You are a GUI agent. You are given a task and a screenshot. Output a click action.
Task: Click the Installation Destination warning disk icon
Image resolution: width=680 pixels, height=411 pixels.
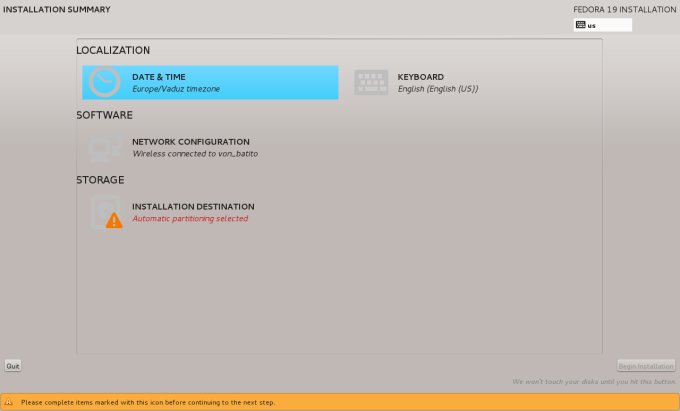coord(107,212)
